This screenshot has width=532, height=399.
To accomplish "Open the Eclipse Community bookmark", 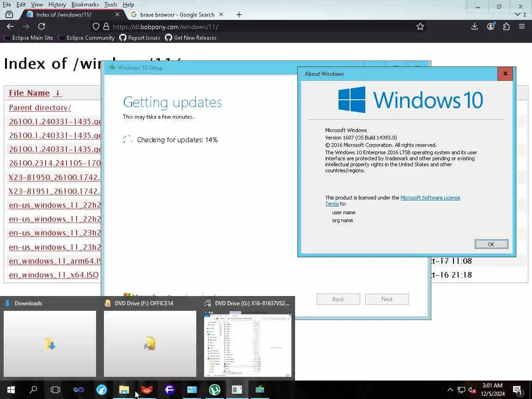I will (x=86, y=38).
